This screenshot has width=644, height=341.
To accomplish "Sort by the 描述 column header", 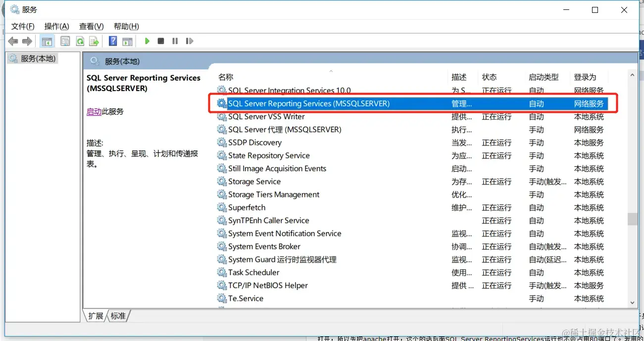I will pyautogui.click(x=459, y=77).
